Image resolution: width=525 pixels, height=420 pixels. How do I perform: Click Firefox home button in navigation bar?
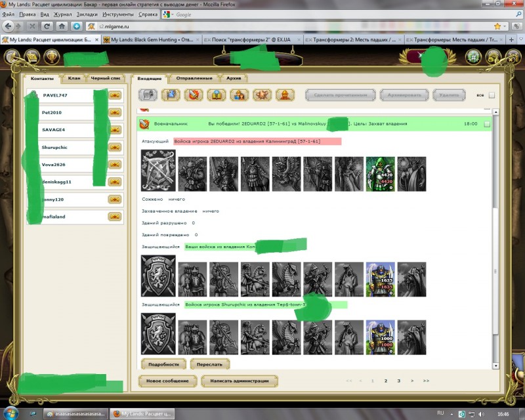[x=62, y=26]
